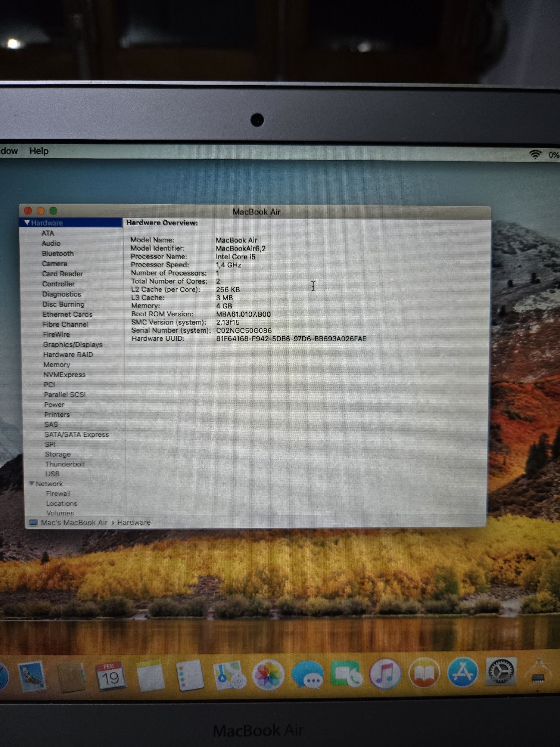Click the SMC version 2.13f15
Viewport: 560px width, 747px height.
click(x=228, y=322)
